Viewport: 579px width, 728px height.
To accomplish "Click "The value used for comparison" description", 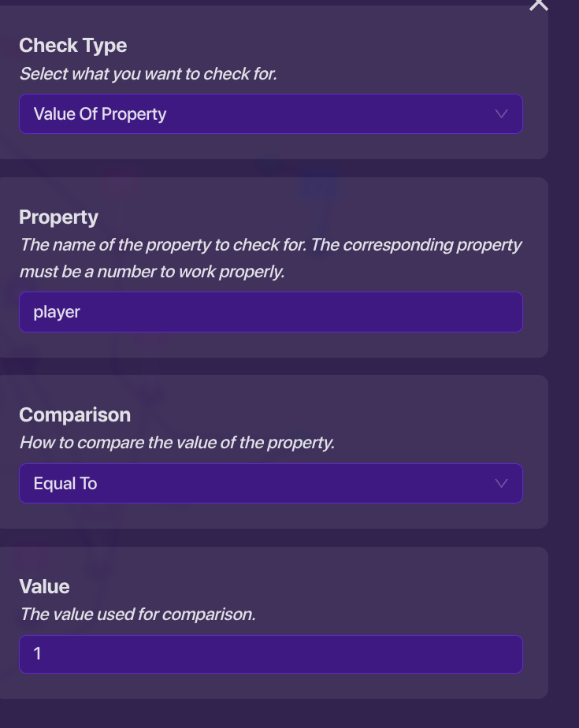I will pyautogui.click(x=138, y=615).
